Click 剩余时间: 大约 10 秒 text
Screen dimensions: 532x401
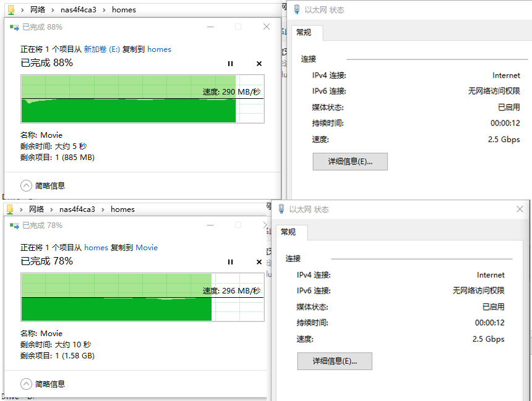point(56,345)
